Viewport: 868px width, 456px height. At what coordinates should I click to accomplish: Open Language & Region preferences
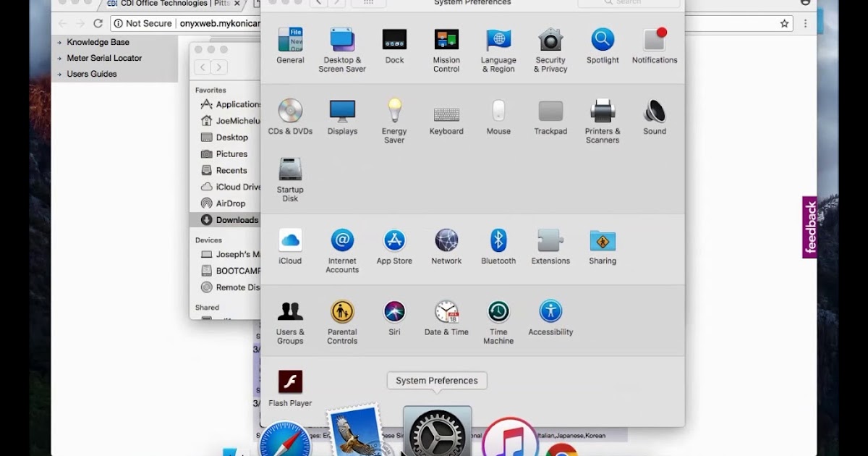coord(498,50)
